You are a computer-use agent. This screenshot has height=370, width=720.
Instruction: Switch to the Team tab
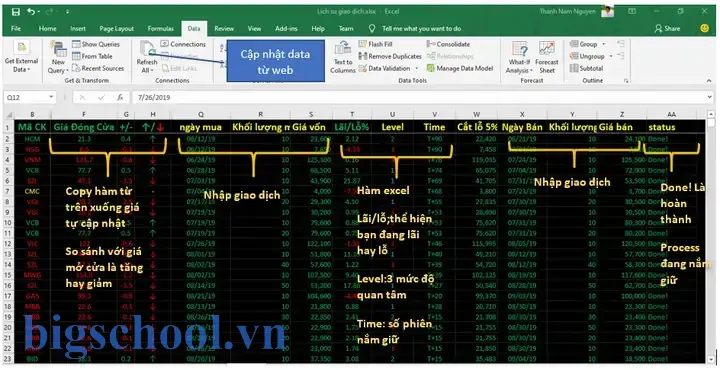tap(346, 28)
